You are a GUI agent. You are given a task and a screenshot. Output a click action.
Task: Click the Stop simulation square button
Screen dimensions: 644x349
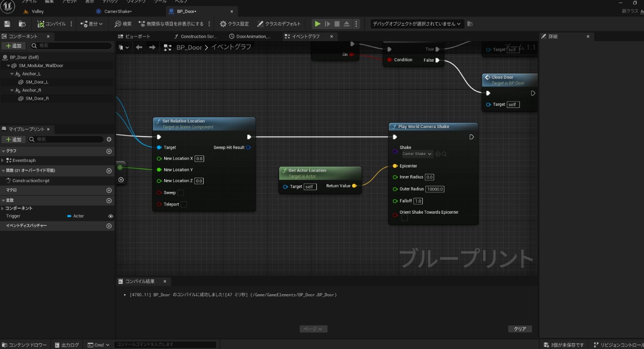[x=337, y=24]
